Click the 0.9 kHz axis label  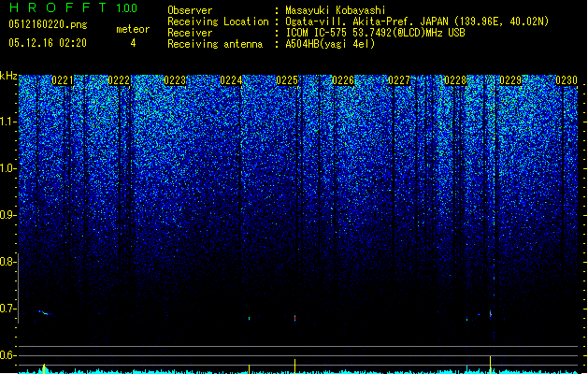pyautogui.click(x=8, y=215)
